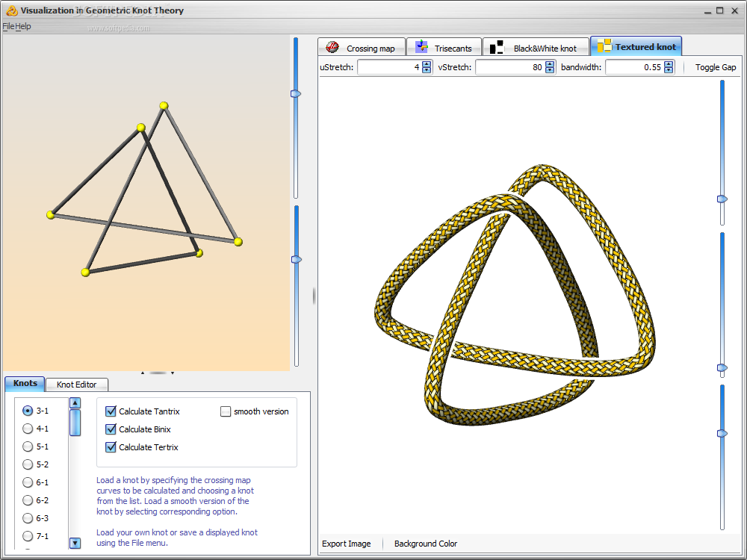Uncheck Calculate Tertrix checkbox
The height and width of the screenshot is (560, 747).
coord(111,447)
